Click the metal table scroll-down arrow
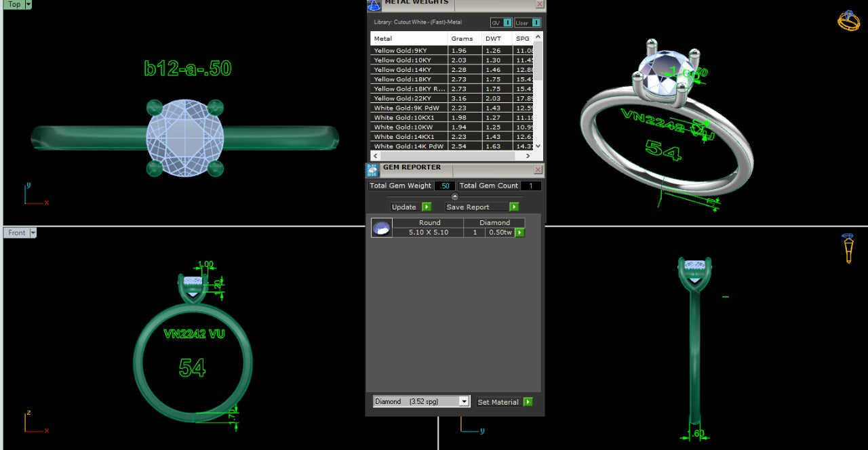The height and width of the screenshot is (450, 868). coord(538,146)
